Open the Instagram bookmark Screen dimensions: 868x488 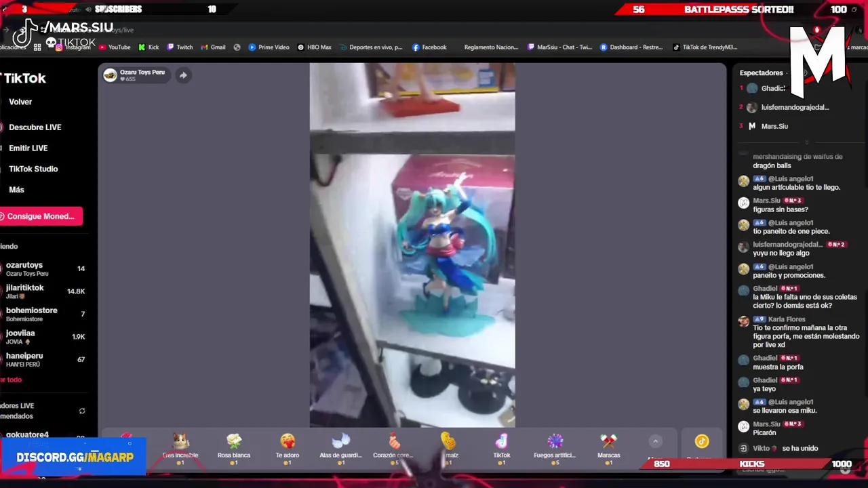click(x=73, y=47)
